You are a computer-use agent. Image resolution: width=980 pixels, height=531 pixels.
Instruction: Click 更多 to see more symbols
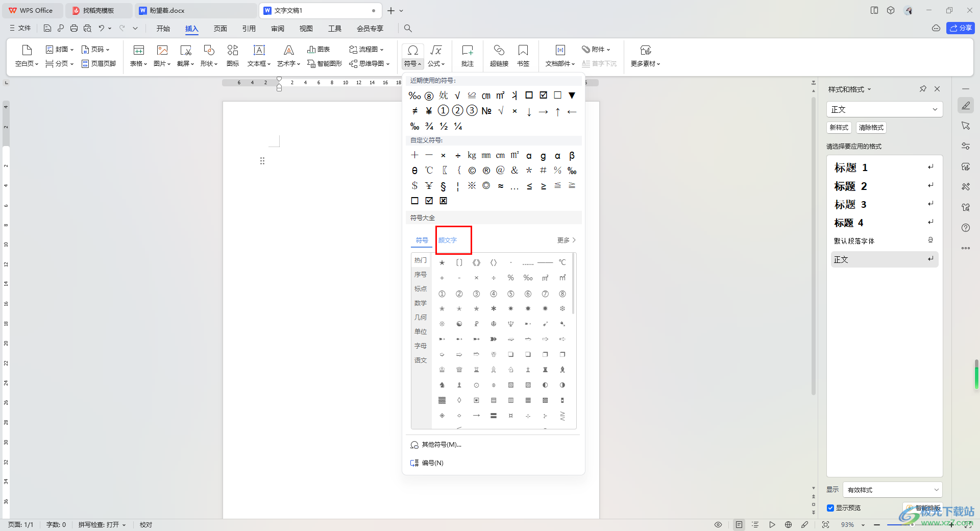(566, 240)
